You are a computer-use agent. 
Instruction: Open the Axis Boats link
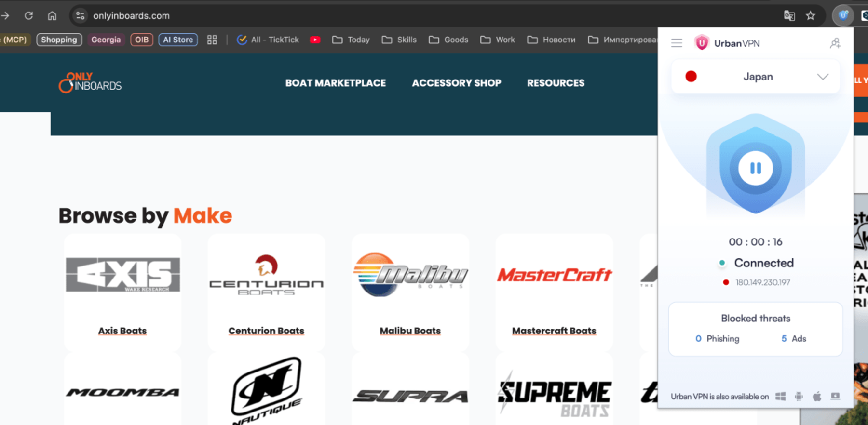pos(122,331)
